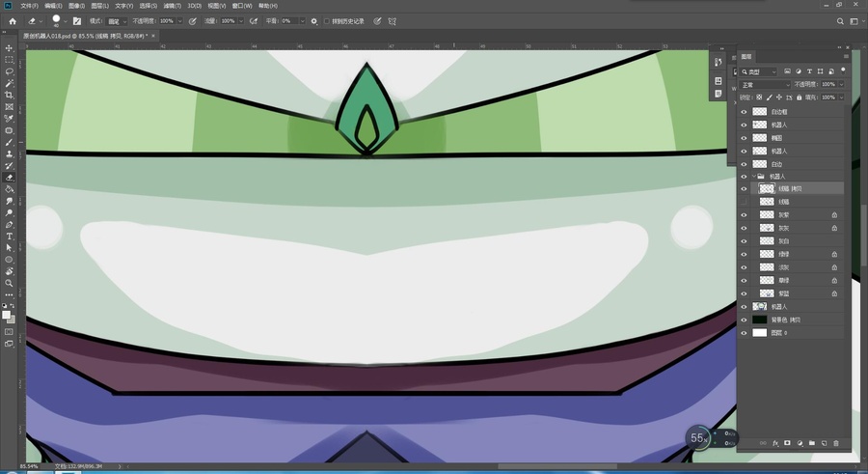Screen dimensions: 868x474
Task: Open smoothing options gear
Action: [313, 21]
